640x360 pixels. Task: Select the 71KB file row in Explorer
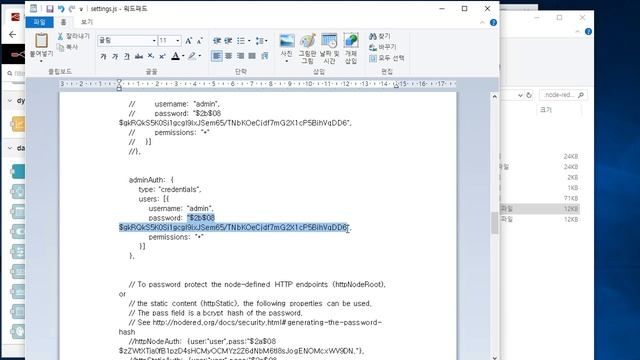tap(539, 198)
